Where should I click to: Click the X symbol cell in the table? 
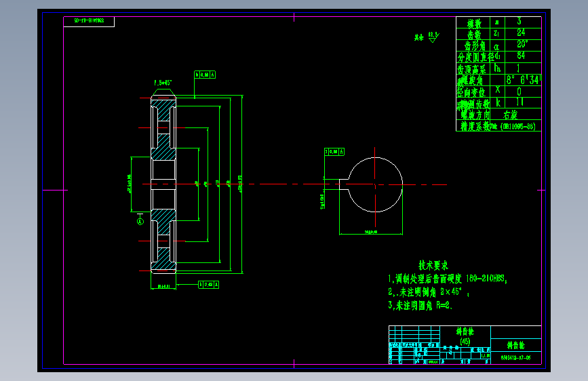pos(498,90)
